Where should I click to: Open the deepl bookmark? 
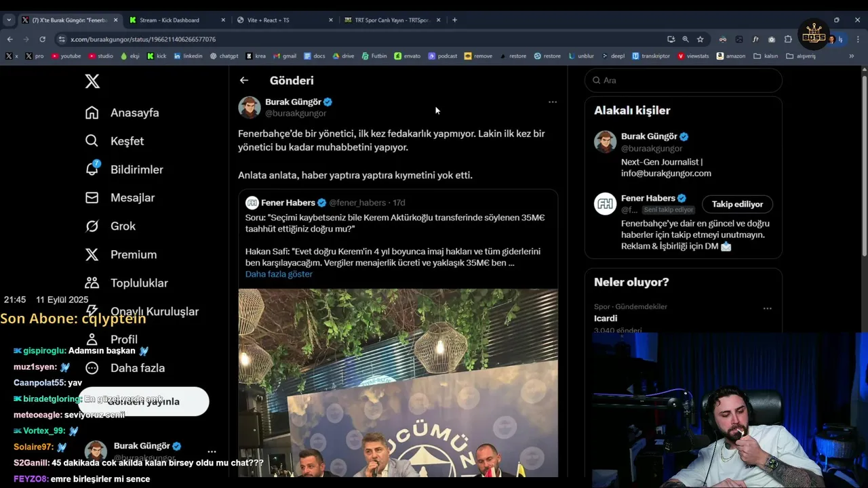[x=613, y=56]
